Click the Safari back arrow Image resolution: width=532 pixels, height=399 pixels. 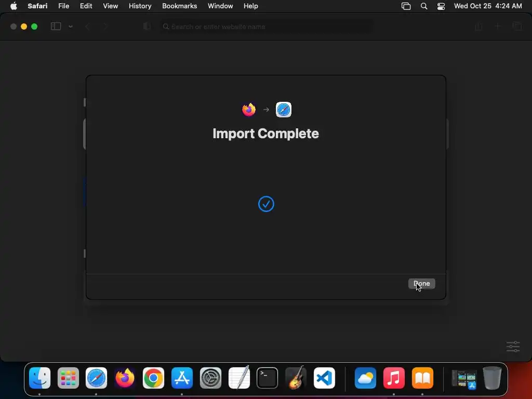pyautogui.click(x=87, y=26)
